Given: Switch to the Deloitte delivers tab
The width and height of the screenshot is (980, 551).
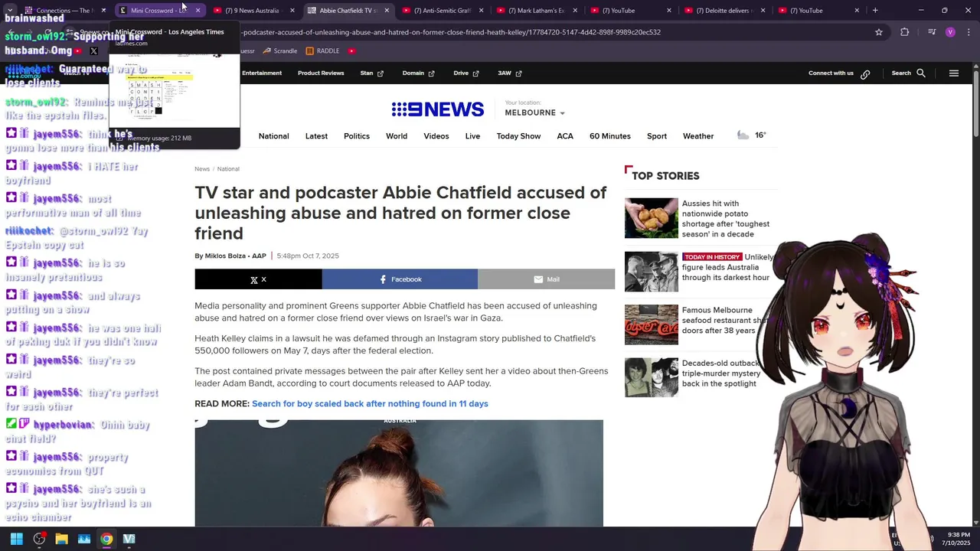Looking at the screenshot, I should point(724,11).
